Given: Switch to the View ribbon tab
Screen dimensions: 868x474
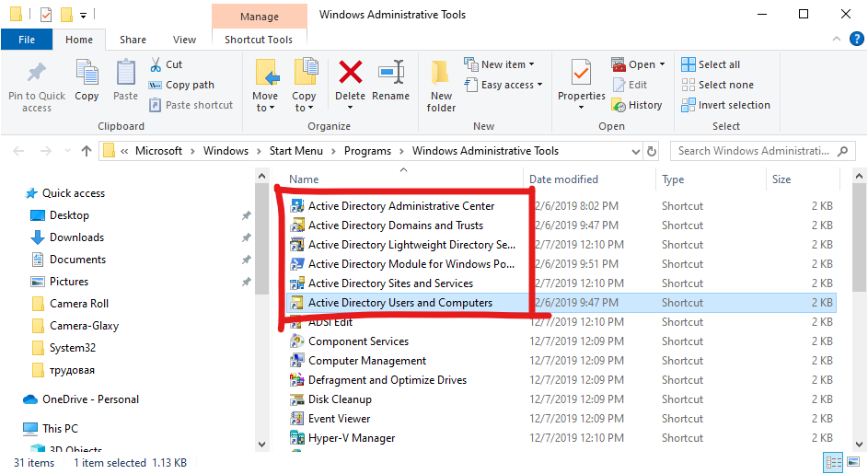Looking at the screenshot, I should click(184, 40).
